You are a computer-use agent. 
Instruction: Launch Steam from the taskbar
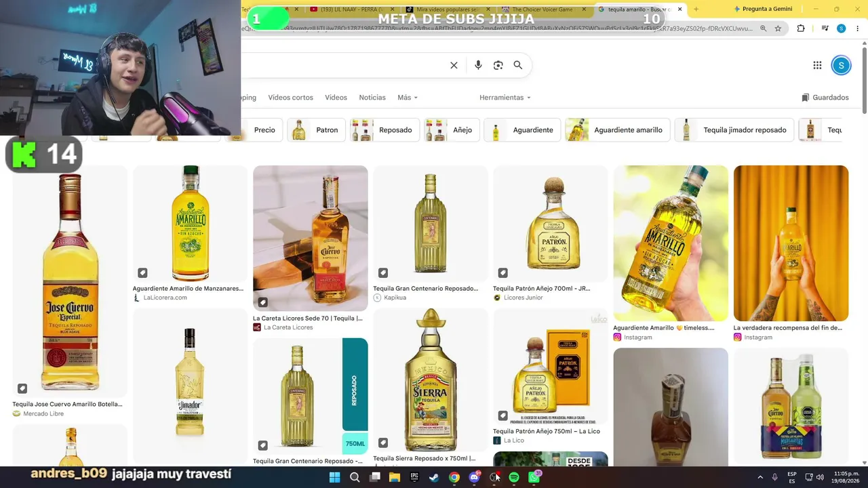(434, 477)
